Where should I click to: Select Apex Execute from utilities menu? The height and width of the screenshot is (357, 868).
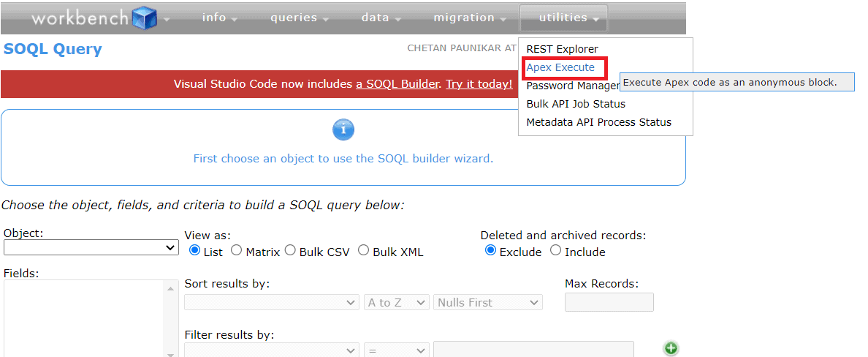560,68
